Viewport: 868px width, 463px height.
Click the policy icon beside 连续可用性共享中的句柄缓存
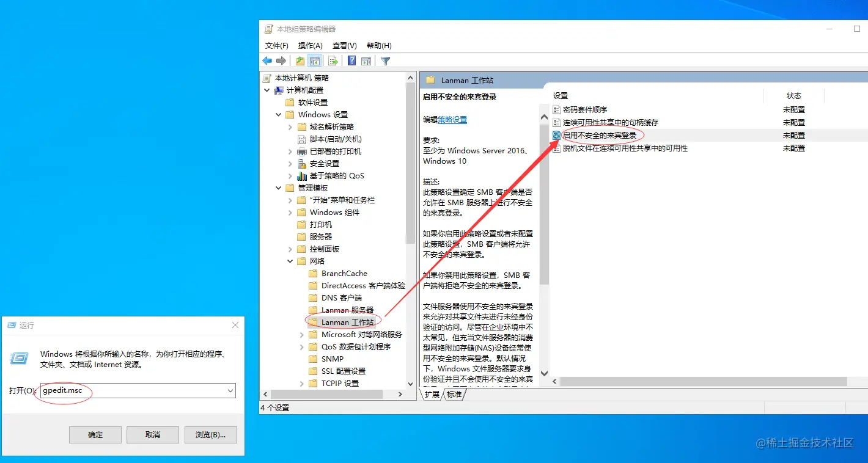(556, 123)
